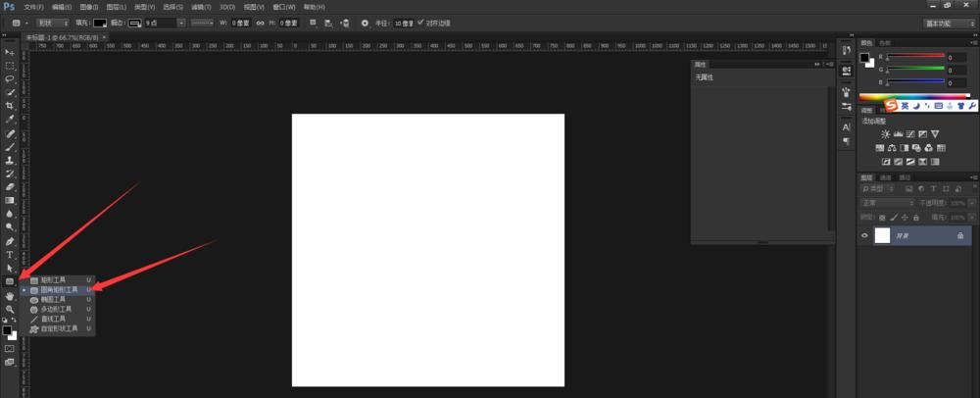
Task: Select the Zoom tool
Action: point(10,309)
